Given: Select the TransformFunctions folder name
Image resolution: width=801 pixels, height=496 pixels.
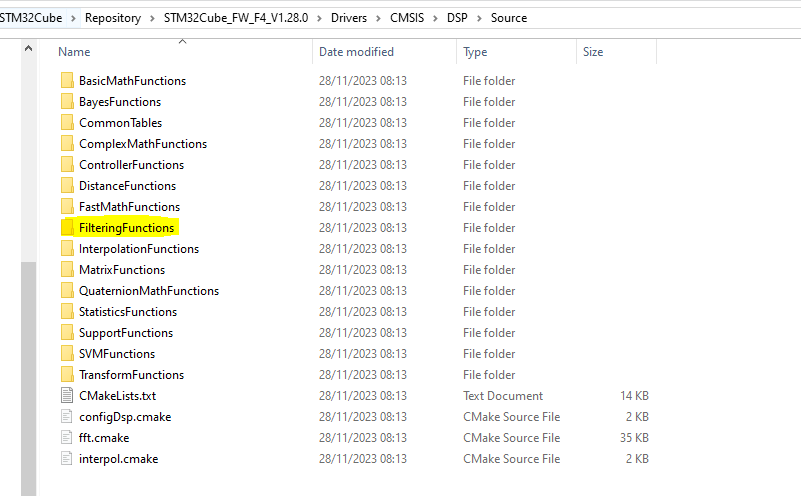Looking at the screenshot, I should click(131, 374).
